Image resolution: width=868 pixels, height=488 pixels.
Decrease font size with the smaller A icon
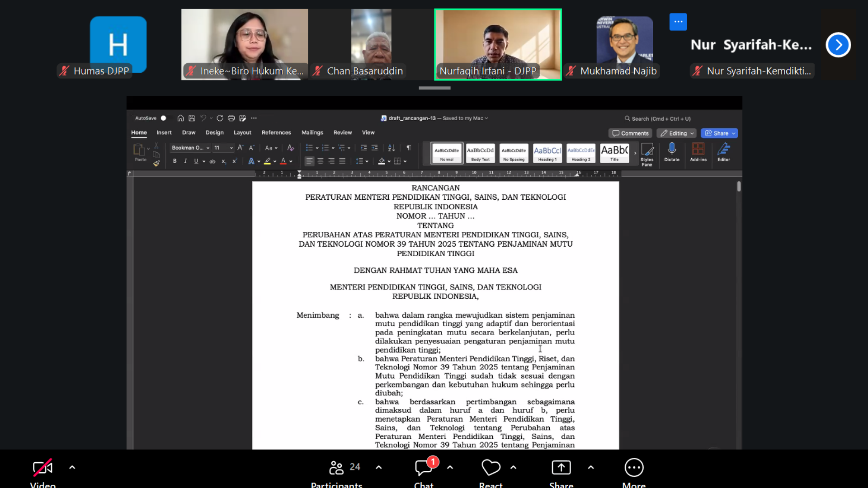coord(252,148)
